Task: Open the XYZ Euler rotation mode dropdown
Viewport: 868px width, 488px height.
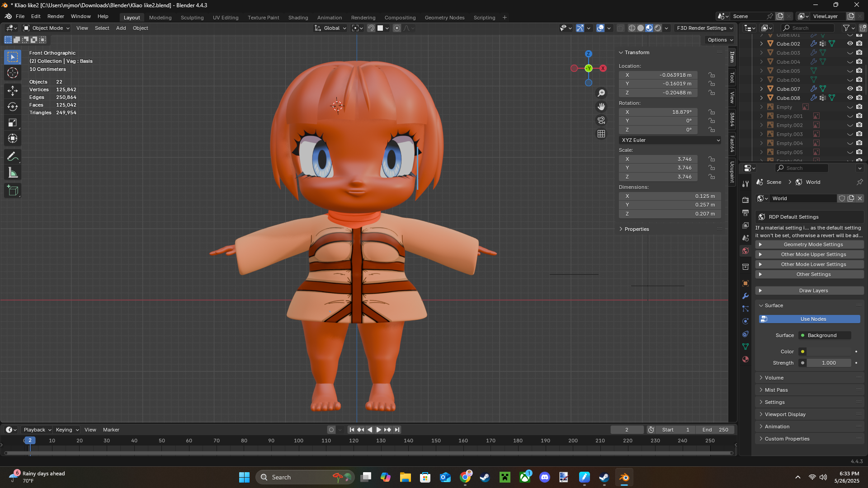Action: tap(670, 140)
